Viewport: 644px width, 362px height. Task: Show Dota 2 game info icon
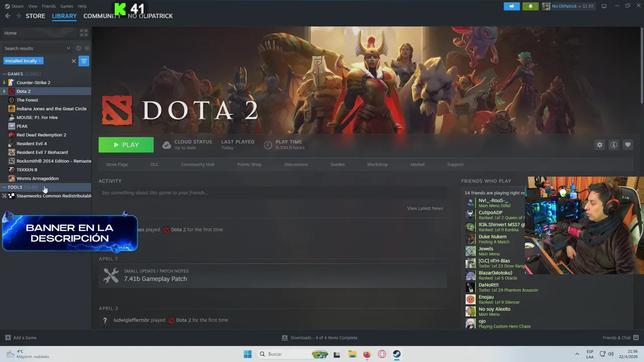tap(613, 145)
